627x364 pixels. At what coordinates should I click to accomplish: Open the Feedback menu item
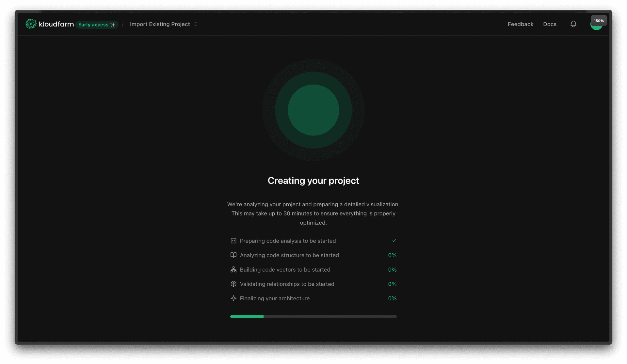click(x=520, y=24)
